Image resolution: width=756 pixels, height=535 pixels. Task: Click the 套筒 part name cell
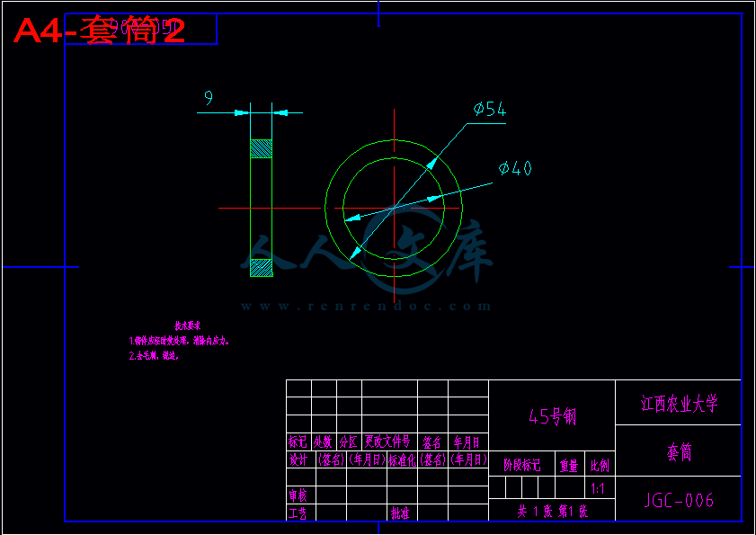[679, 452]
